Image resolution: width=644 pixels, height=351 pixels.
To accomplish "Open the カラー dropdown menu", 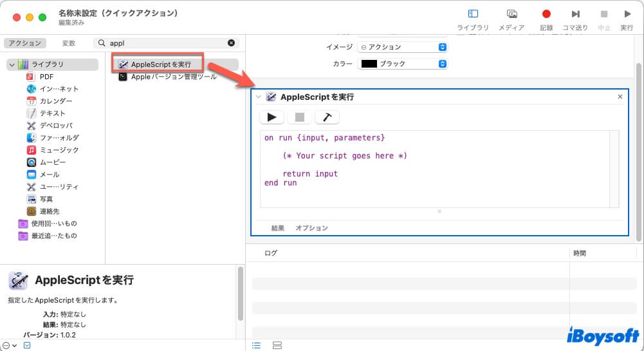I will 402,64.
